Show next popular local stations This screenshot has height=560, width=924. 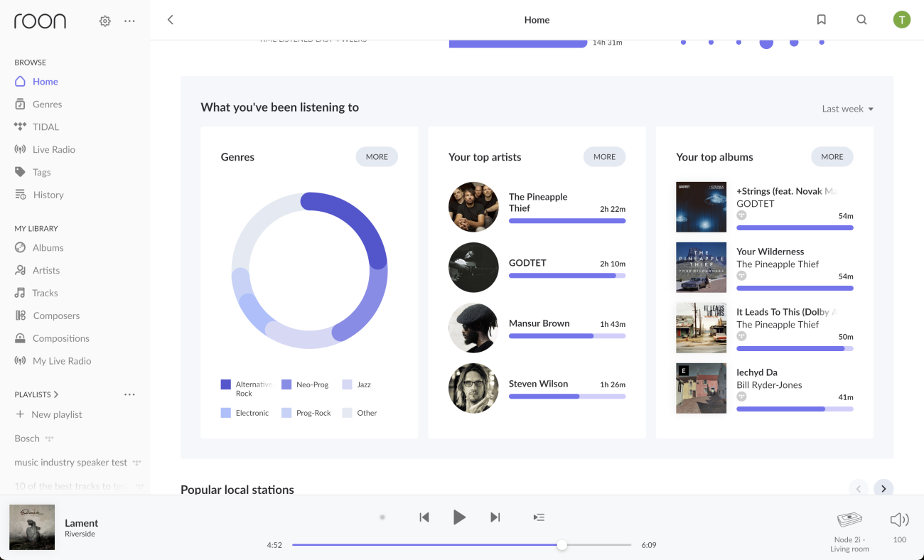point(883,489)
